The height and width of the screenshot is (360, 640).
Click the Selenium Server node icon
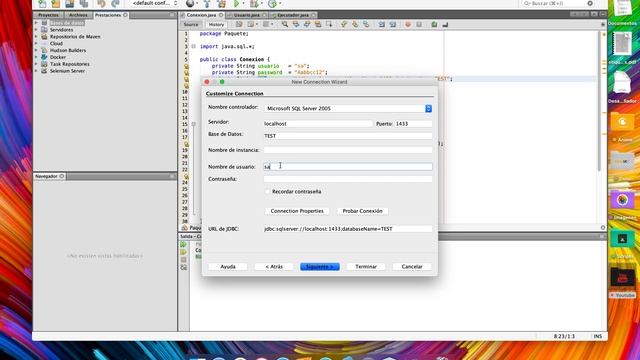point(44,71)
